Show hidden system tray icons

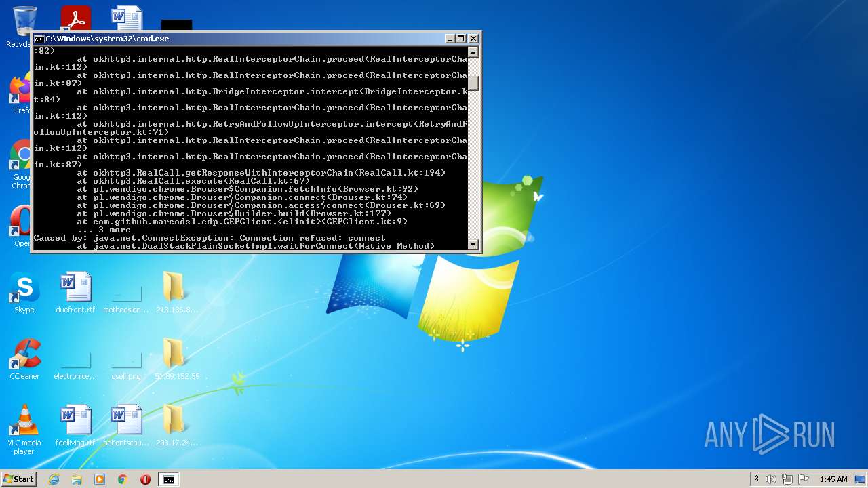point(756,479)
